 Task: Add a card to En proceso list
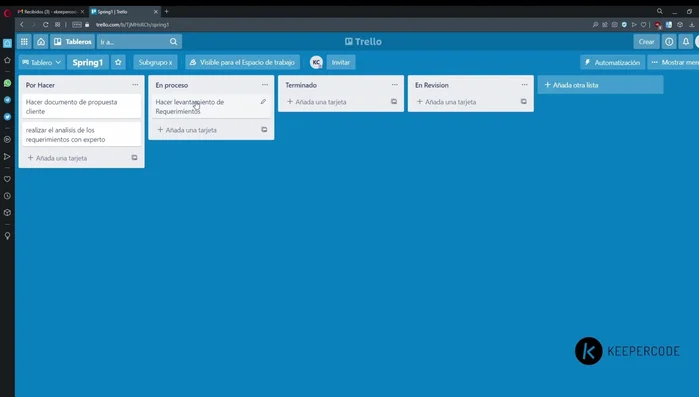tap(187, 130)
